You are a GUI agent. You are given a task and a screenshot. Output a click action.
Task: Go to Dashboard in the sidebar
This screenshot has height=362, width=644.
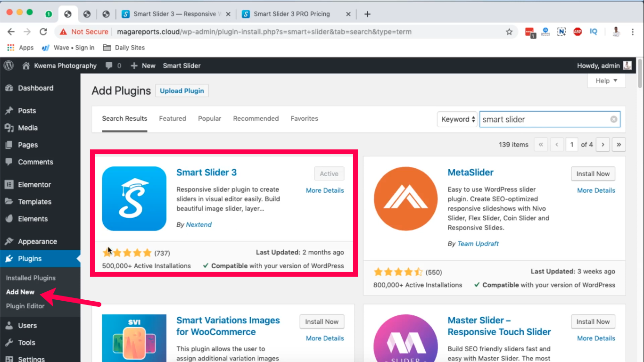(x=36, y=88)
